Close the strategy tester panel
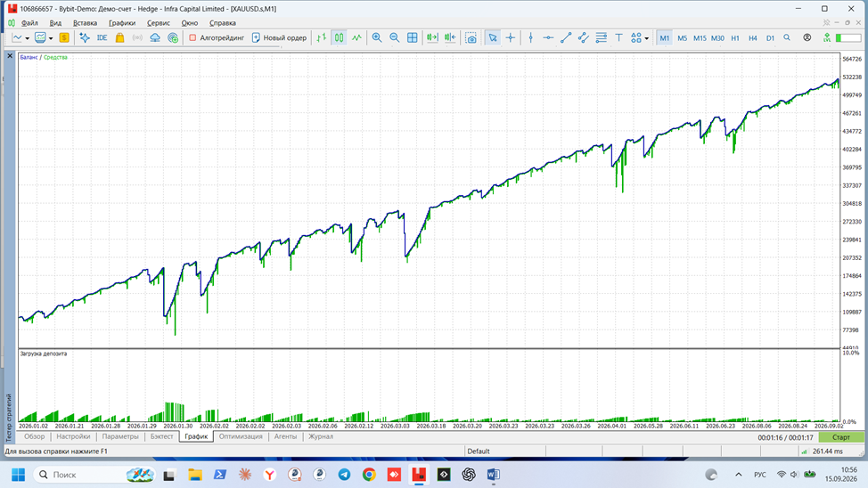 coord(10,56)
